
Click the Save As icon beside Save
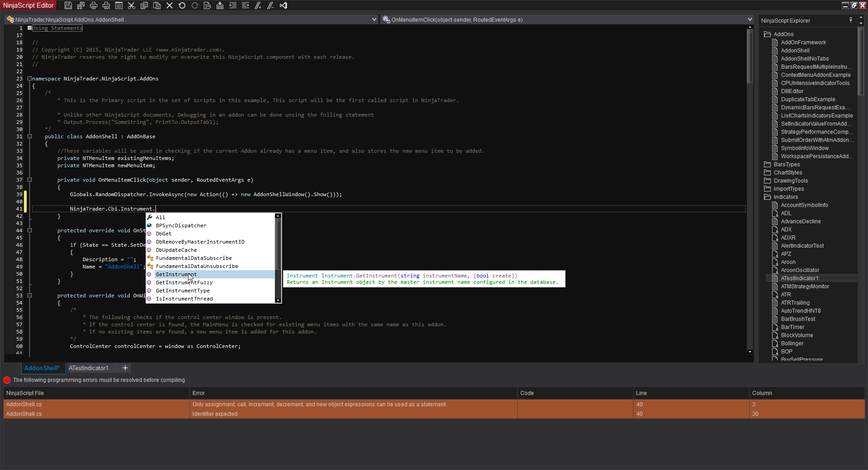click(81, 5)
